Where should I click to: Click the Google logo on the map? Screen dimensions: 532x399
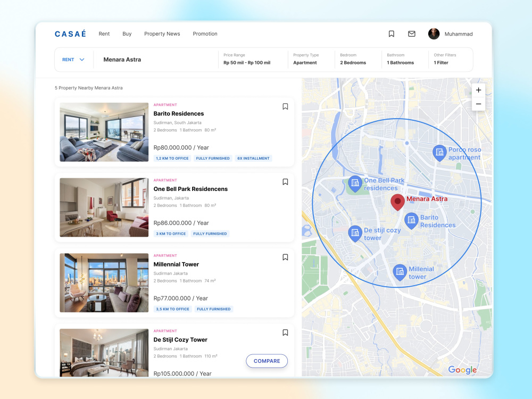pyautogui.click(x=462, y=370)
